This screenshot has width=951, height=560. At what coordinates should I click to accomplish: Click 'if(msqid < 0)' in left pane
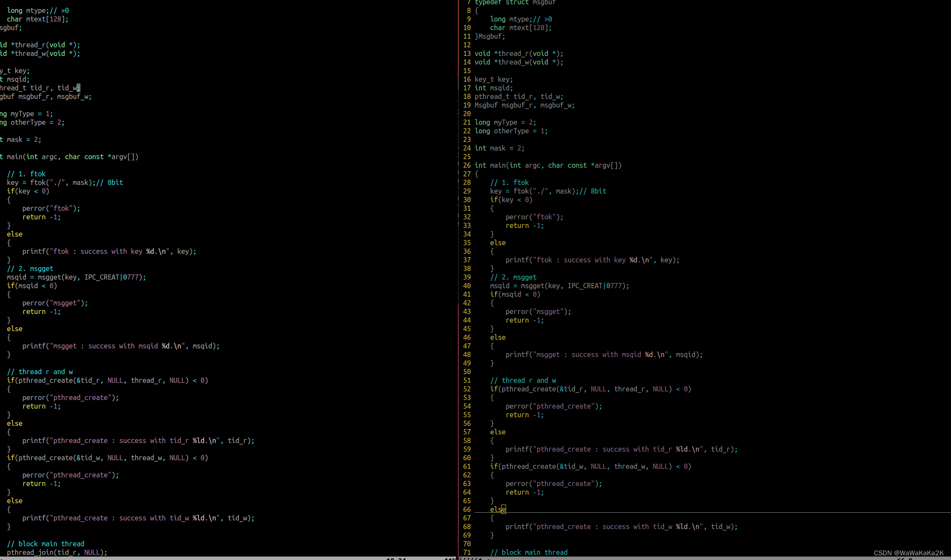[32, 286]
